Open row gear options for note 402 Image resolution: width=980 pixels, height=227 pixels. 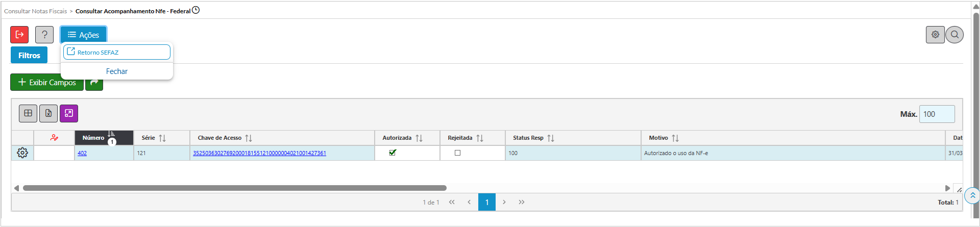pyautogui.click(x=22, y=153)
